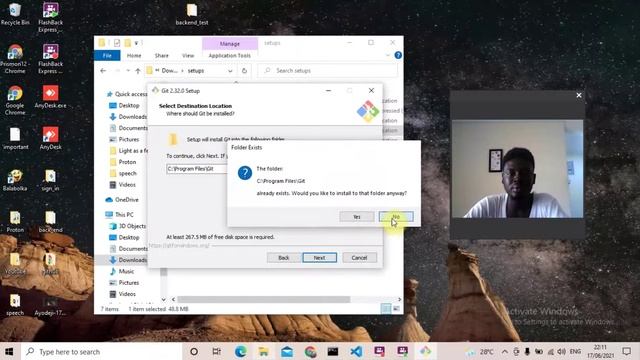Click taskbar search box
This screenshot has height=360, width=640.
[x=101, y=351]
